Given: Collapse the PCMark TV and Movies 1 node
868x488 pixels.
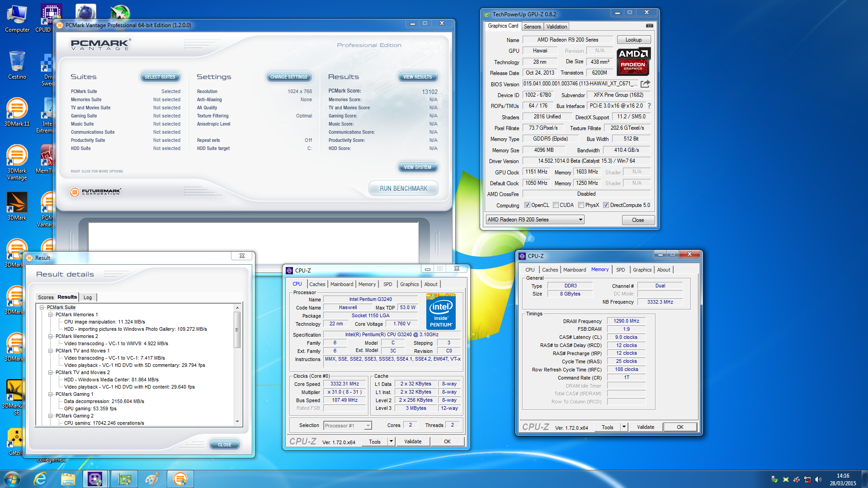Looking at the screenshot, I should pos(51,351).
